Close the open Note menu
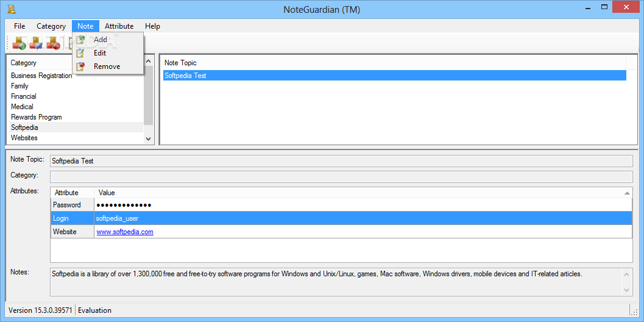Image resolution: width=644 pixels, height=322 pixels. tap(85, 26)
